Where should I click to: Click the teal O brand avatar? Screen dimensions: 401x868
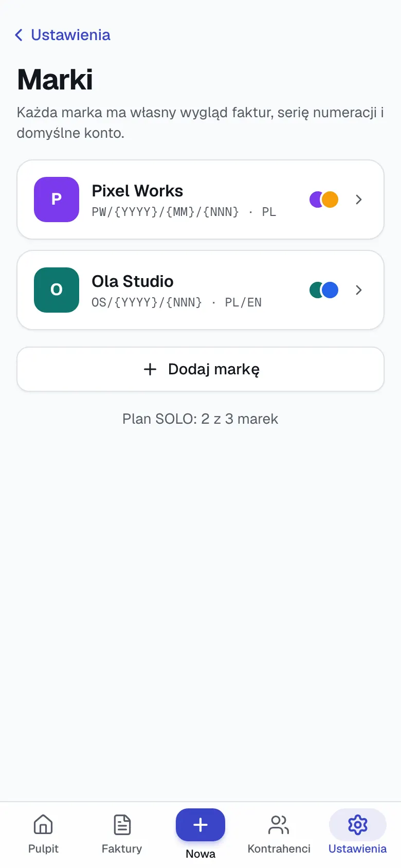pyautogui.click(x=57, y=290)
